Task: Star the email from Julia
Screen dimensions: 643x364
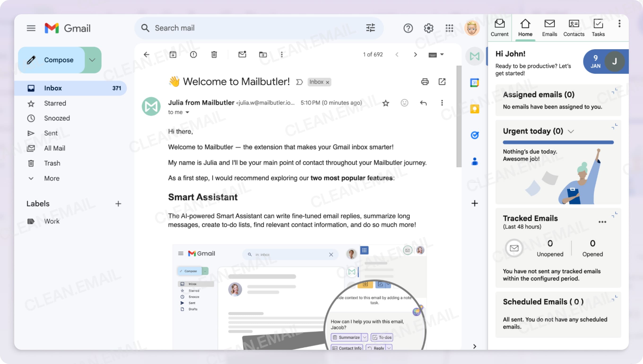Action: click(x=386, y=103)
